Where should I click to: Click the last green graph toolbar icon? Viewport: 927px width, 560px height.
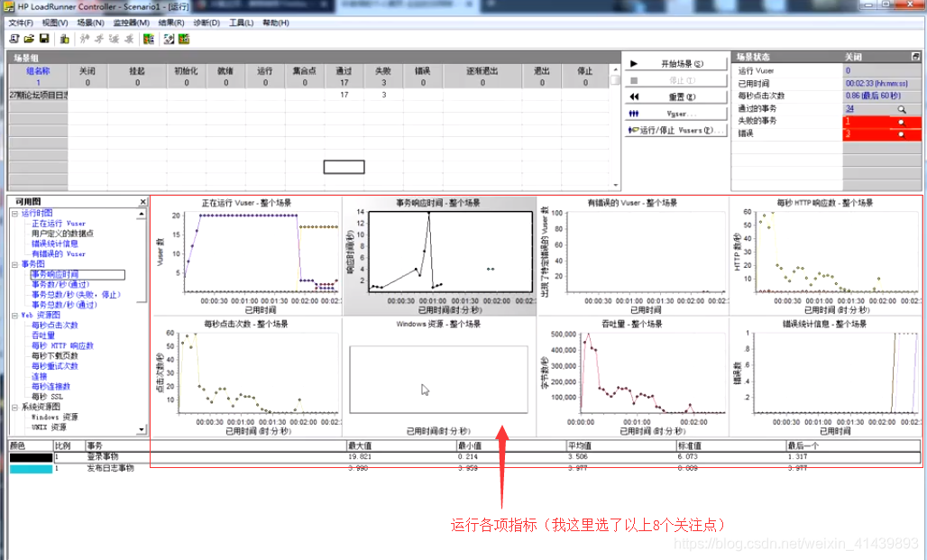(x=184, y=39)
